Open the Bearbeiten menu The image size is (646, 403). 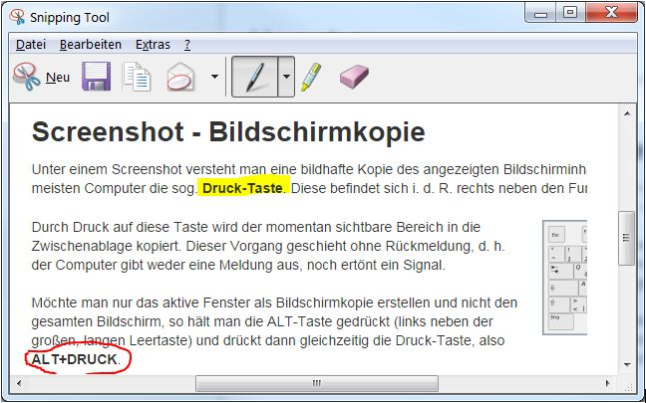pyautogui.click(x=90, y=44)
